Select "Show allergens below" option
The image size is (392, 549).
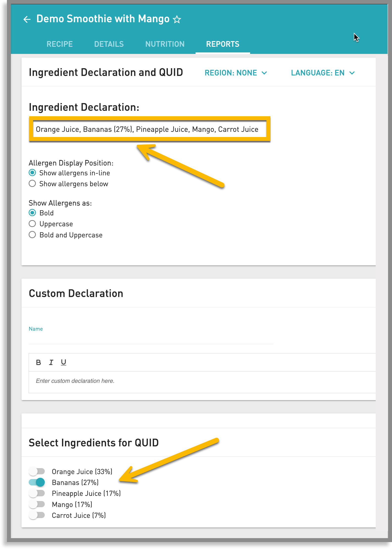[x=32, y=183]
